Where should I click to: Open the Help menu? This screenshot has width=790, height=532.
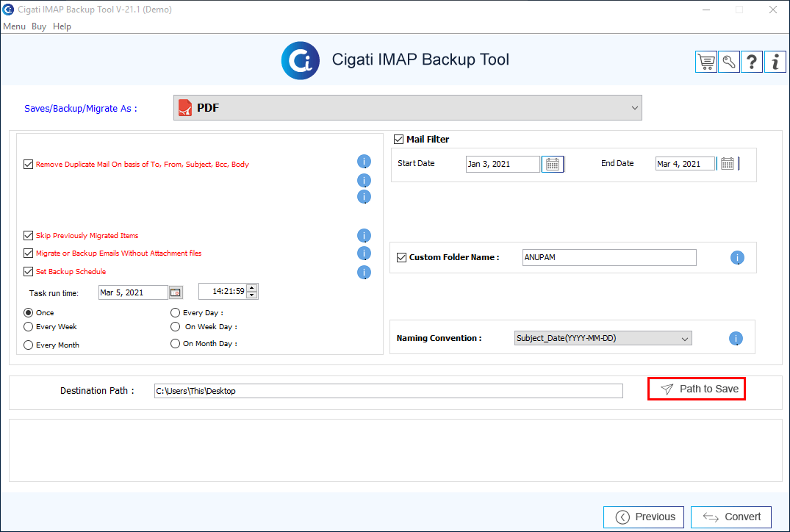(x=62, y=26)
